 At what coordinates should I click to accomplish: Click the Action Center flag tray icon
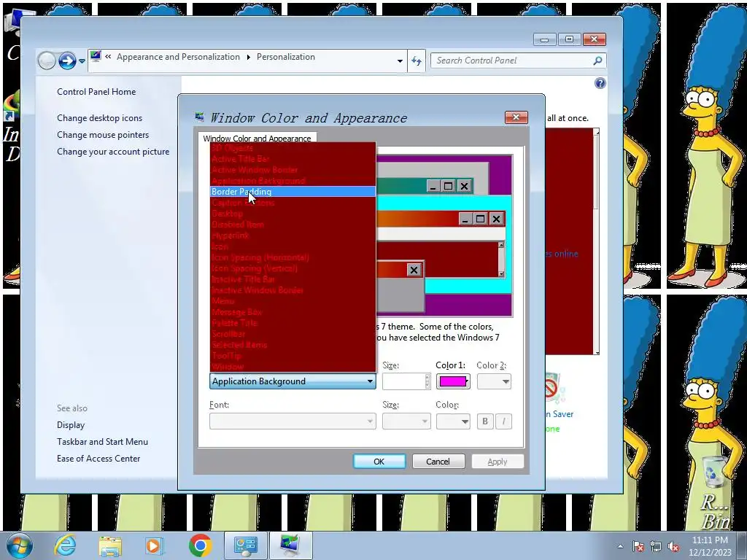click(x=638, y=546)
